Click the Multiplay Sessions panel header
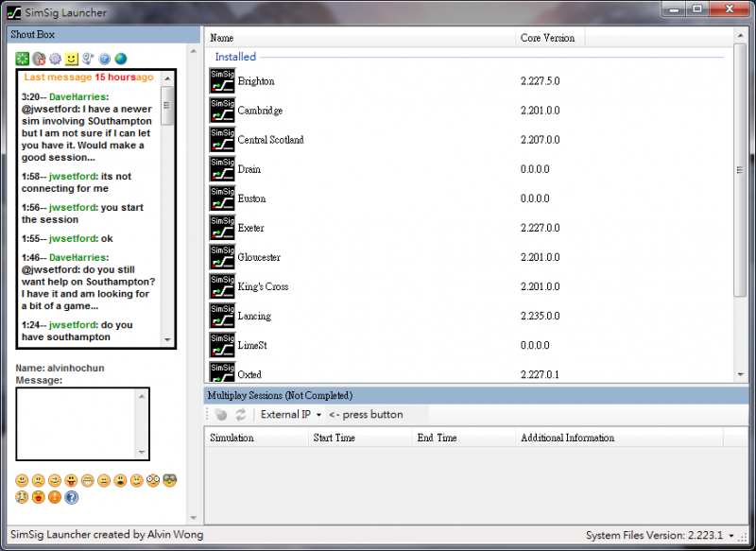Screen dimensions: 756x551 point(476,395)
